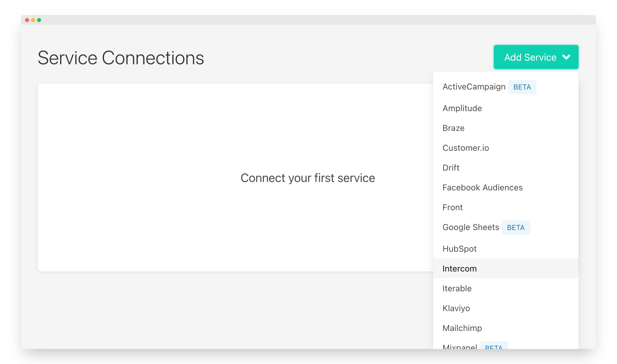This screenshot has height=364, width=617.
Task: Pick Braze from the service options
Action: click(x=453, y=128)
